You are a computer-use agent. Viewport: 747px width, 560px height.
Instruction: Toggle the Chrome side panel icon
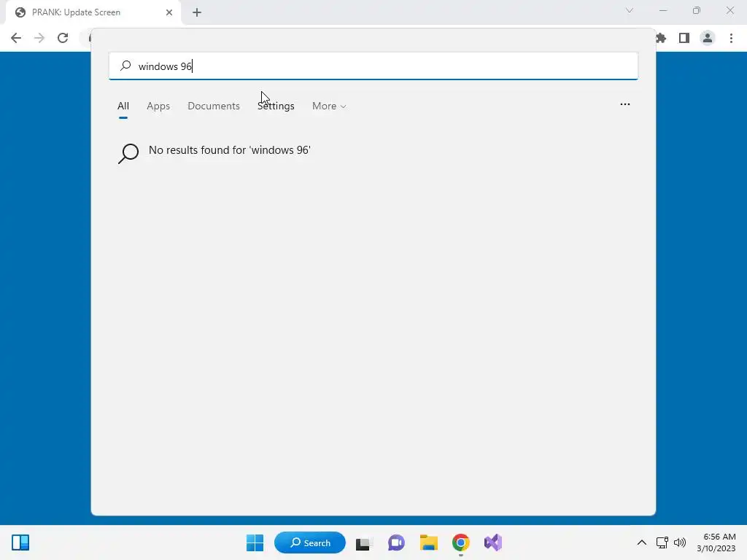[684, 38]
